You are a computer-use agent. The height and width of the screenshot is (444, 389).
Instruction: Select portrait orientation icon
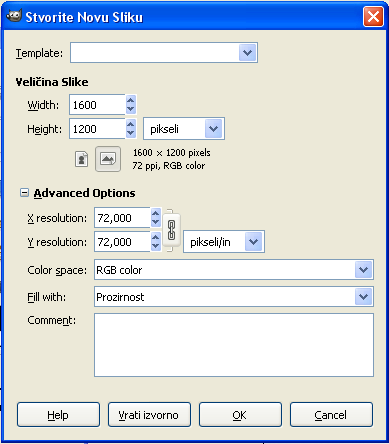coord(82,159)
